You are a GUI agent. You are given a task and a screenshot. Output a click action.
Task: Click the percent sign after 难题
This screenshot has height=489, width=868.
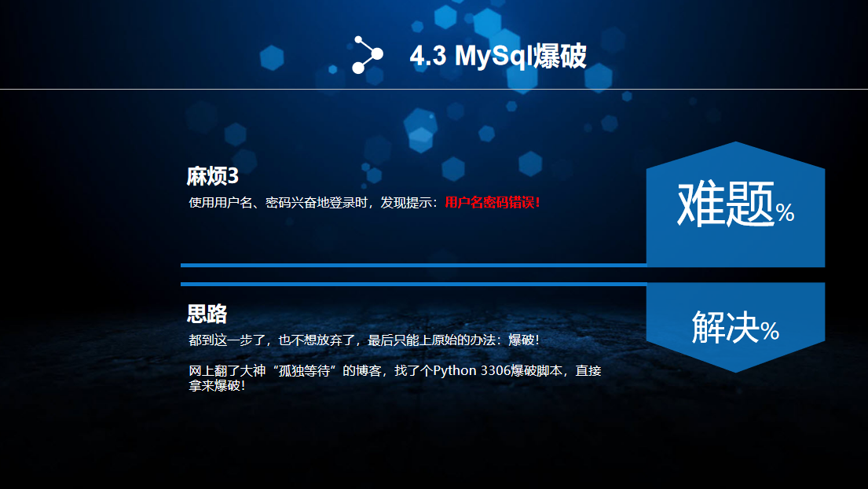[785, 212]
